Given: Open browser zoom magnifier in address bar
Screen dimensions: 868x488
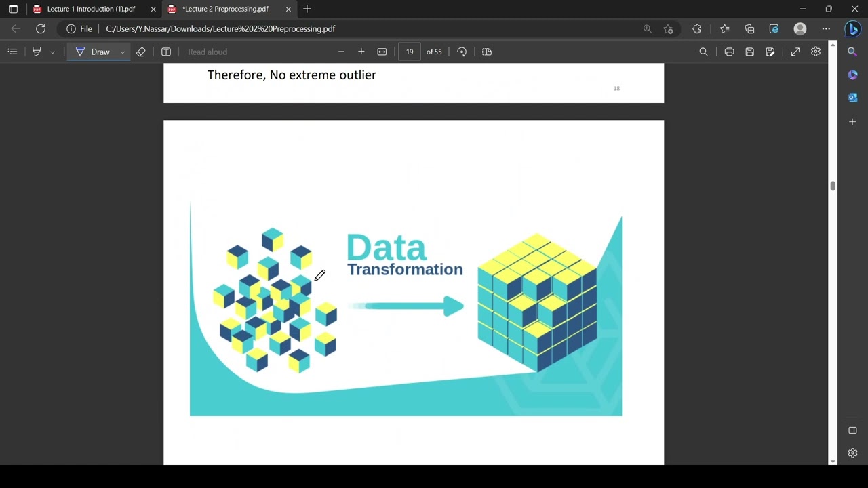Looking at the screenshot, I should pos(647,29).
